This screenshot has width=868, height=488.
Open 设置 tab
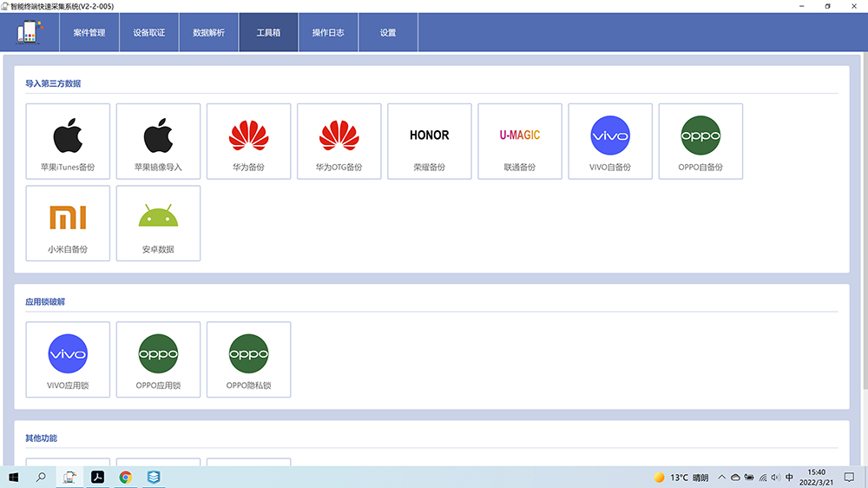pyautogui.click(x=388, y=33)
